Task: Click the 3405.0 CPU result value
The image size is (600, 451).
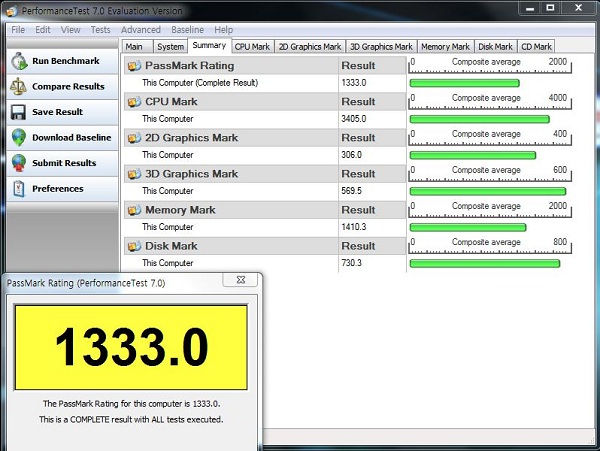Action: point(354,119)
